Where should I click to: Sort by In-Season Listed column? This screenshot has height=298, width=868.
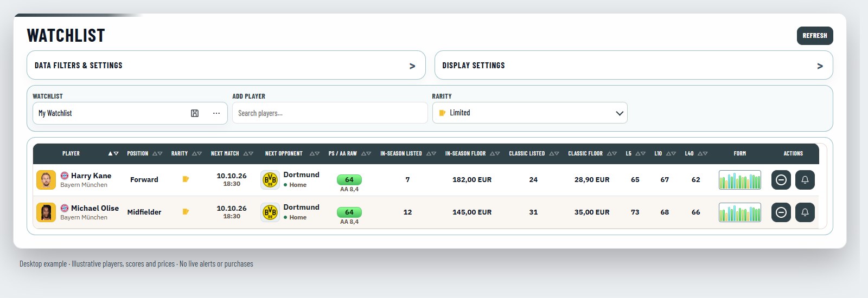(431, 153)
